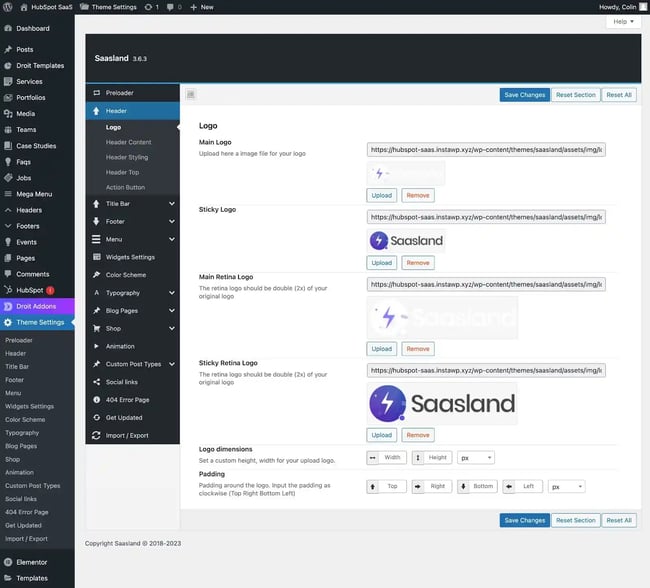
Task: Open the HubSpot SaaS site home icon
Action: (24, 7)
